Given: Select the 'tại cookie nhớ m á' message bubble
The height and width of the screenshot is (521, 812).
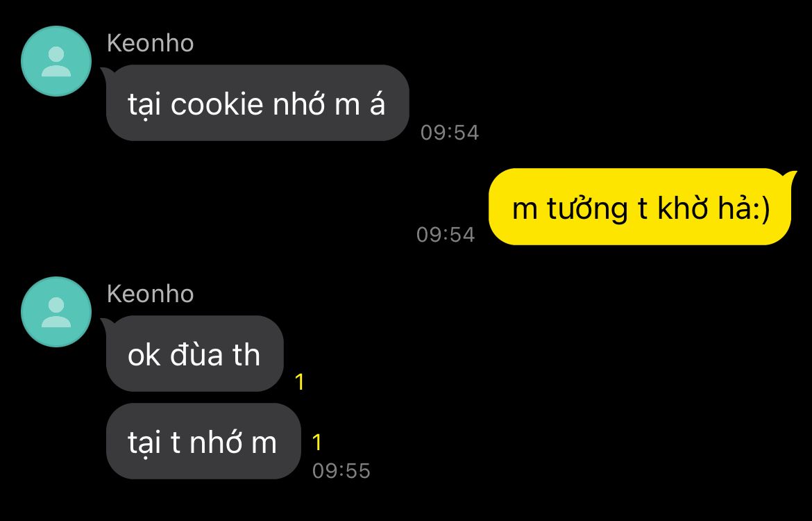Looking at the screenshot, I should (257, 103).
